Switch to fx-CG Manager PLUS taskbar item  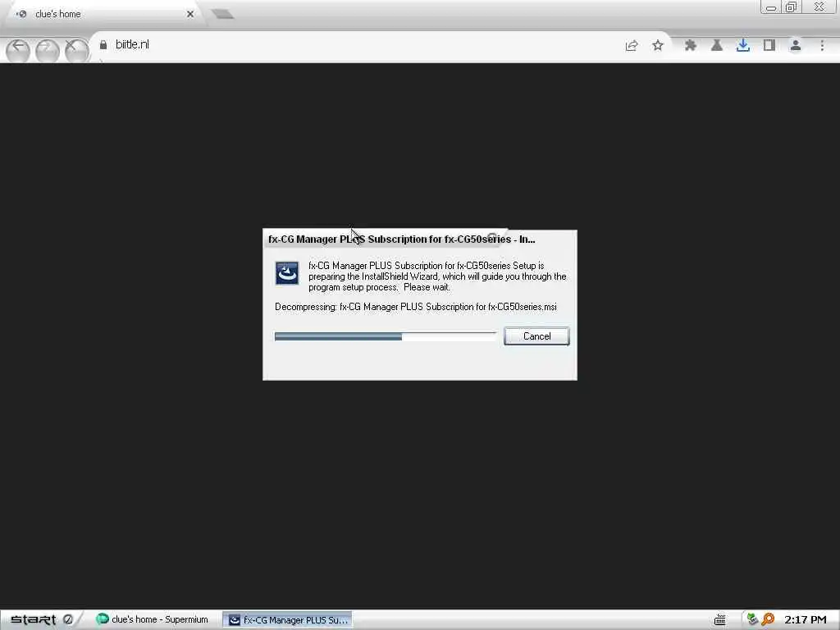[x=288, y=620]
